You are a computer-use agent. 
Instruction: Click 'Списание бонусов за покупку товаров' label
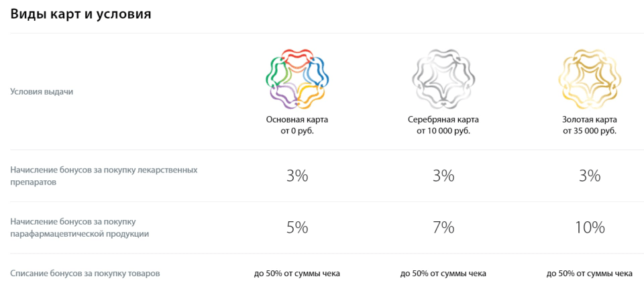(x=85, y=273)
